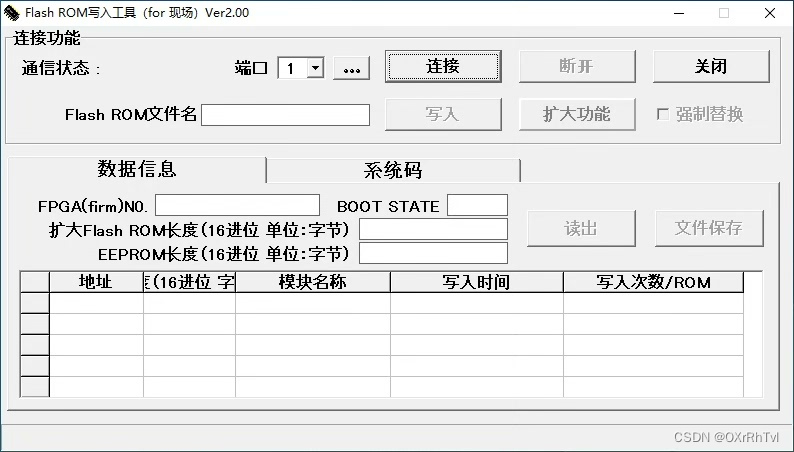This screenshot has width=794, height=452.
Task: Click the 文件保存 button
Action: point(709,228)
